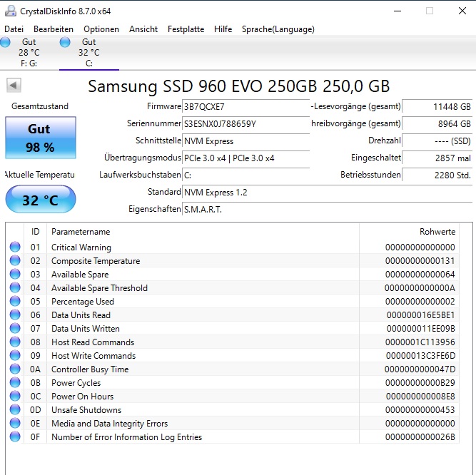Click the 32 °C temperature button
This screenshot has width=476, height=475.
click(41, 200)
